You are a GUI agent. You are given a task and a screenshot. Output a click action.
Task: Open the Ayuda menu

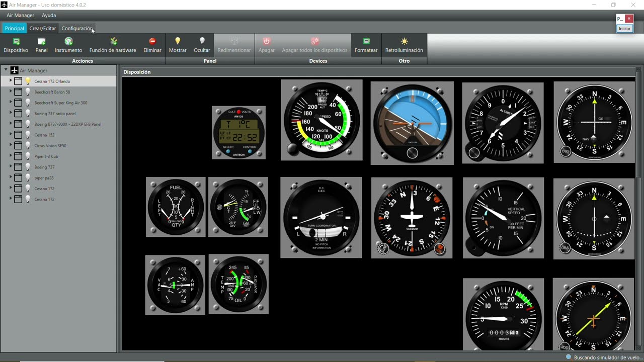tap(49, 16)
